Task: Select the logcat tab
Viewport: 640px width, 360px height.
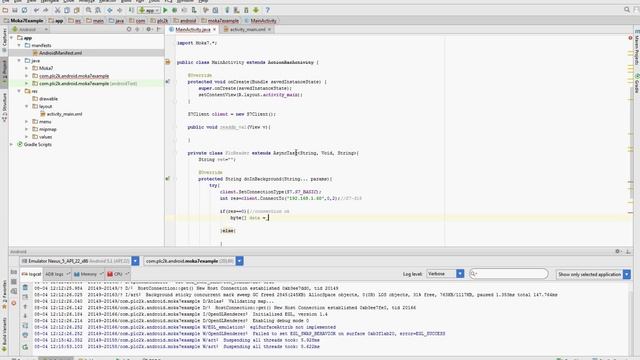Action: (31, 274)
